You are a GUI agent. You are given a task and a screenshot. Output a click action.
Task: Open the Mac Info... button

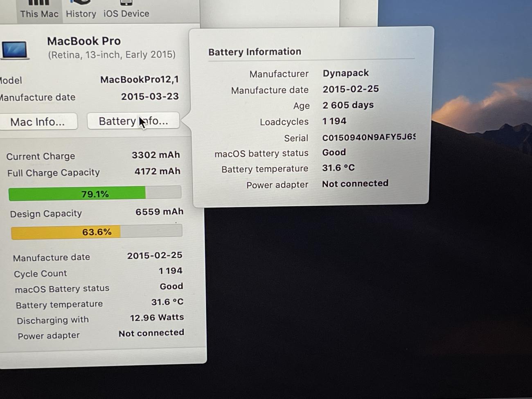click(x=38, y=122)
